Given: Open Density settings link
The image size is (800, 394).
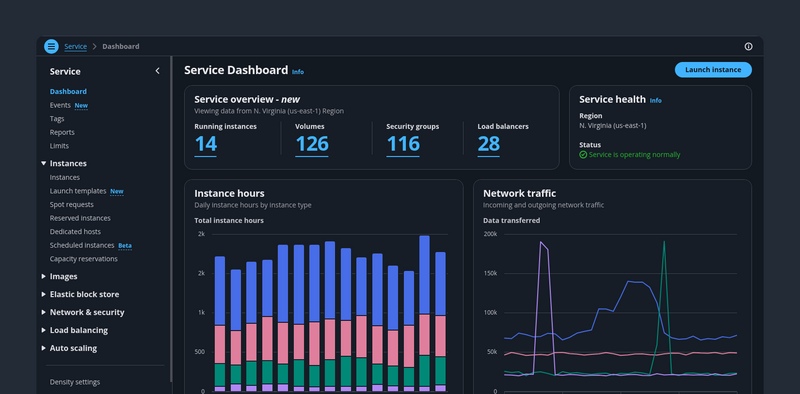Looking at the screenshot, I should click(74, 382).
